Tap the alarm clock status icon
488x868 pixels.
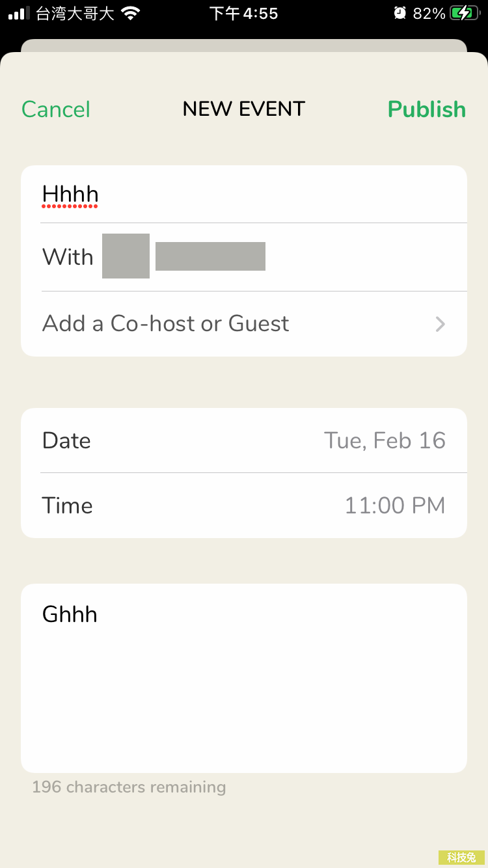tap(400, 14)
